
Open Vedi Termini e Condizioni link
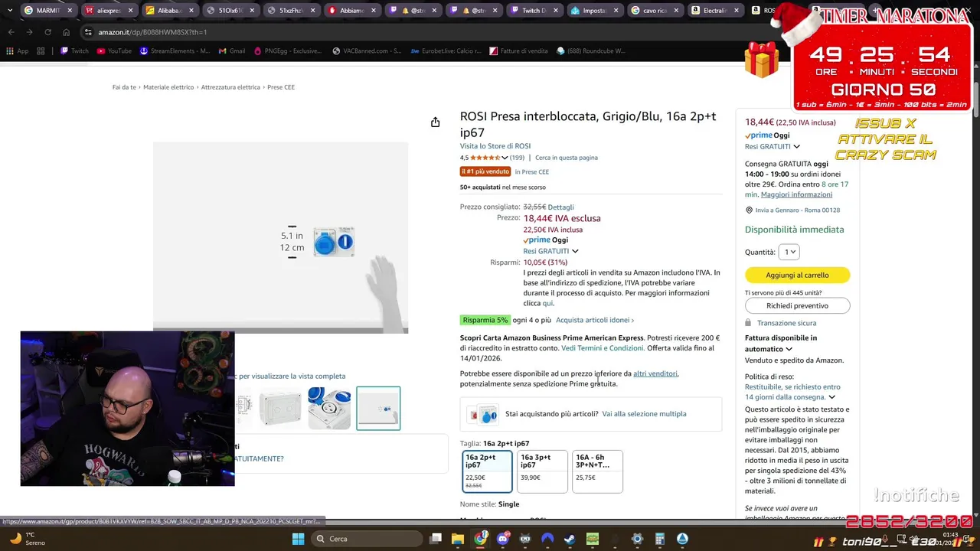point(603,348)
